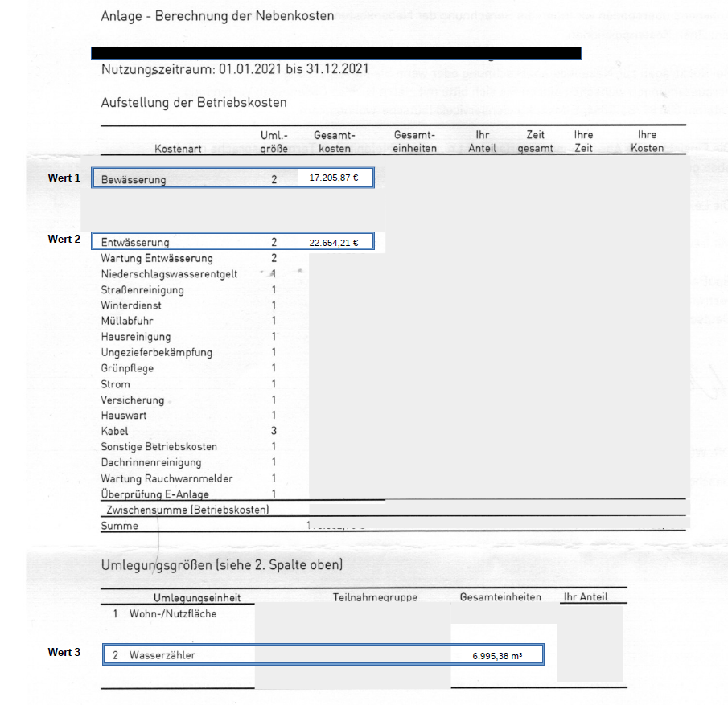This screenshot has width=728, height=705.
Task: Click the 'Nutzungszeitraum' date range line
Action: (x=235, y=69)
